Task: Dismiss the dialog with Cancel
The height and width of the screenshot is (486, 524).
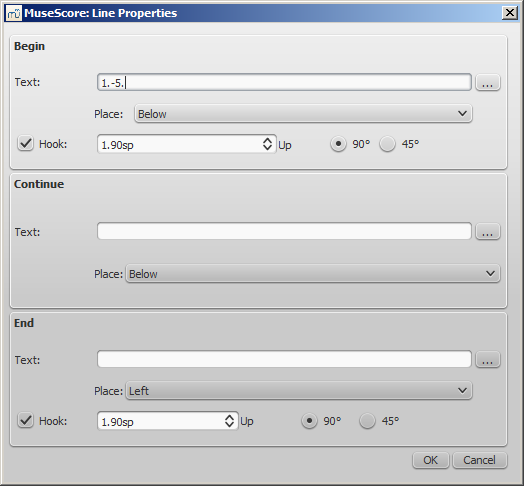Action: (x=480, y=460)
